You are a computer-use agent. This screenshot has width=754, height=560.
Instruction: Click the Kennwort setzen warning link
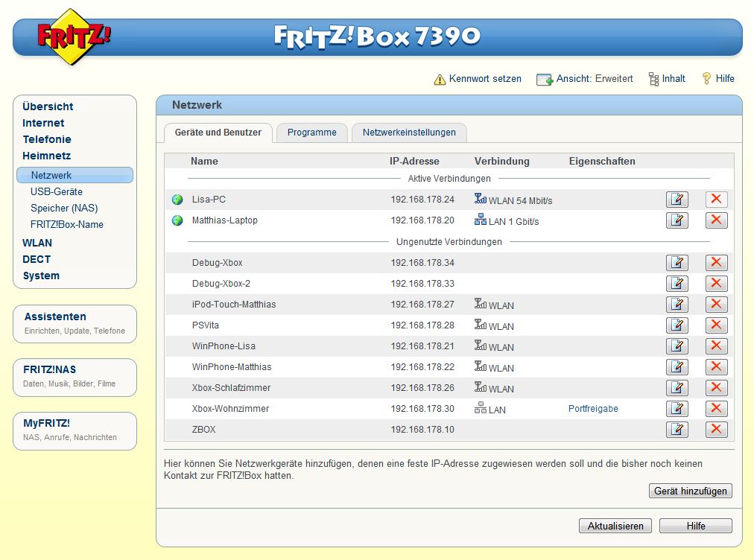(x=478, y=79)
